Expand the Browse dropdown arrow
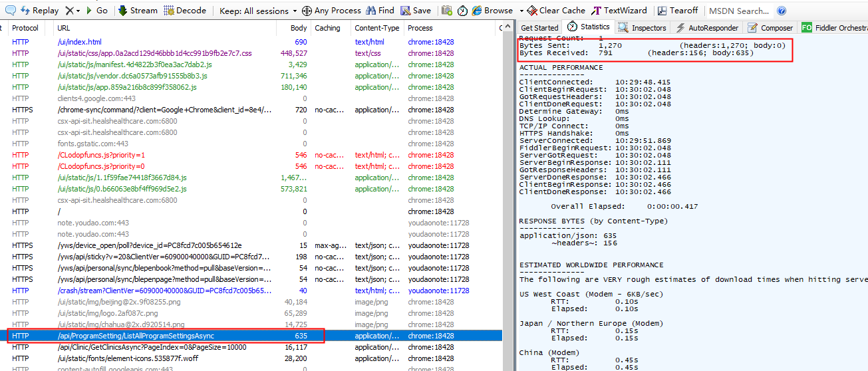868x371 pixels. click(521, 11)
